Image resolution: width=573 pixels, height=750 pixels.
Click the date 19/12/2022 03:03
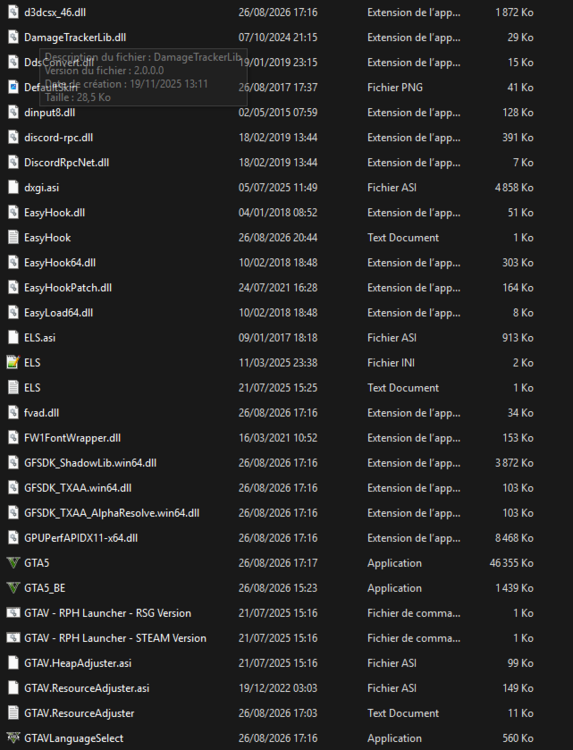coord(278,688)
